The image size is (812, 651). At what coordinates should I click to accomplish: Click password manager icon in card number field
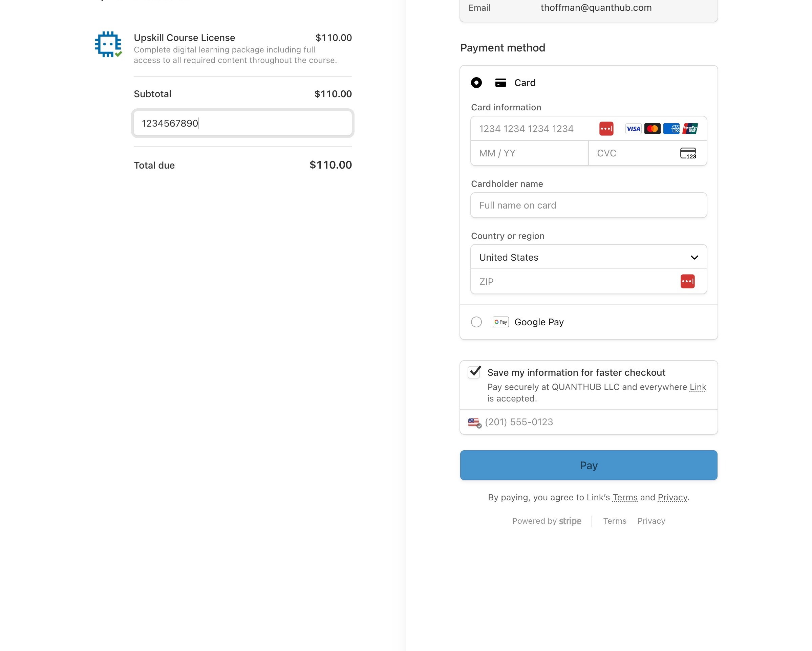point(606,129)
